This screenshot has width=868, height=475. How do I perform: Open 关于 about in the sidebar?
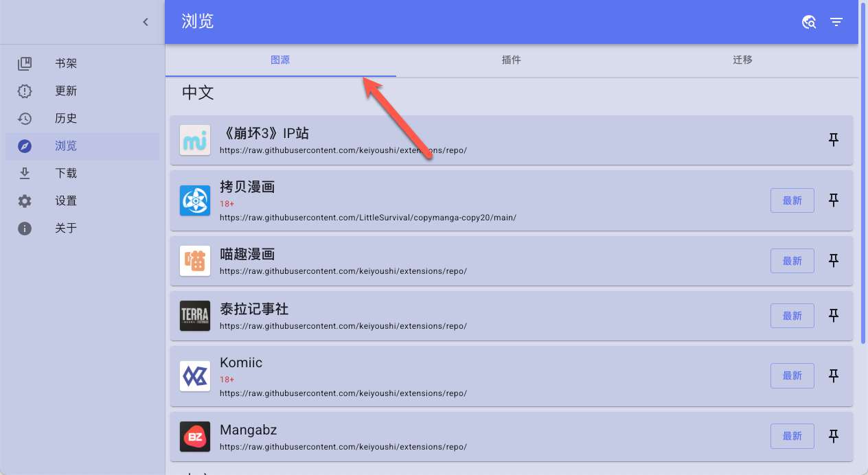(82, 229)
